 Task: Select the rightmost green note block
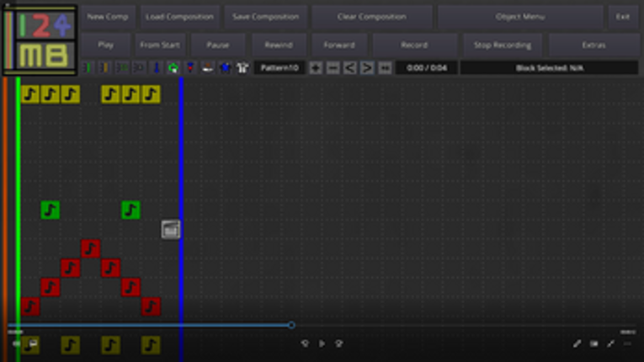pos(130,210)
